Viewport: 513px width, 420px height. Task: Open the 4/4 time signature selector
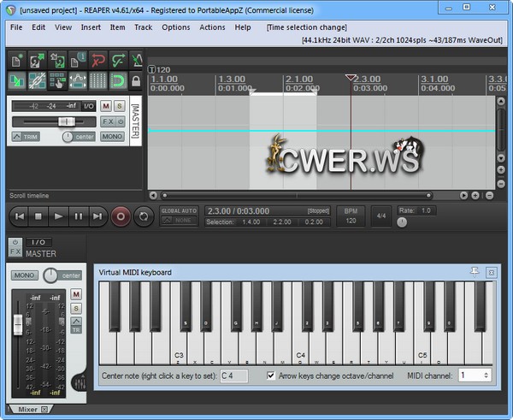[x=380, y=216]
